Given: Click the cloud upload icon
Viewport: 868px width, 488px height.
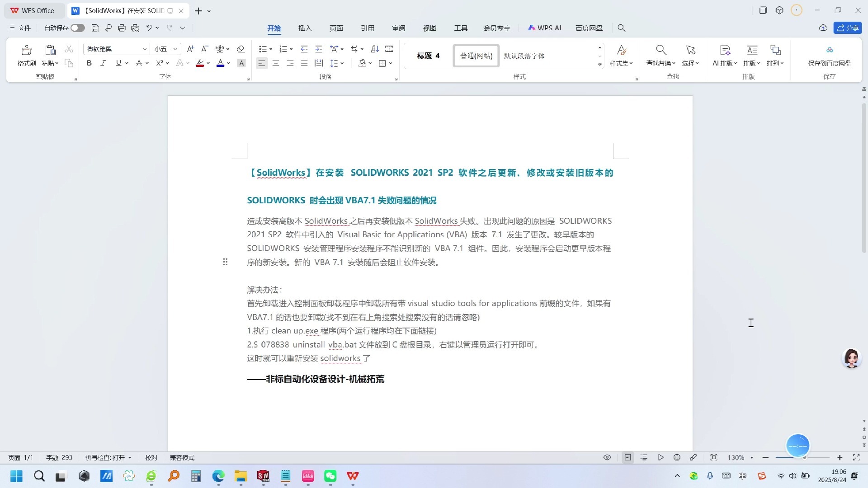Looking at the screenshot, I should (x=823, y=28).
